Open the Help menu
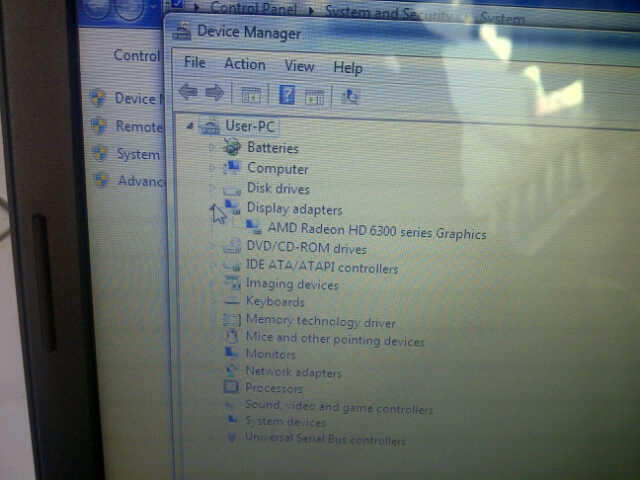This screenshot has height=480, width=640. click(x=348, y=68)
